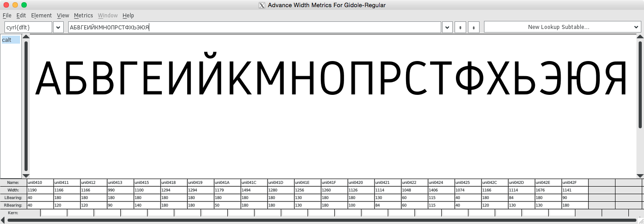The height and width of the screenshot is (224, 644).
Task: Edit width value 1676 for uni042E
Action: tap(548, 190)
